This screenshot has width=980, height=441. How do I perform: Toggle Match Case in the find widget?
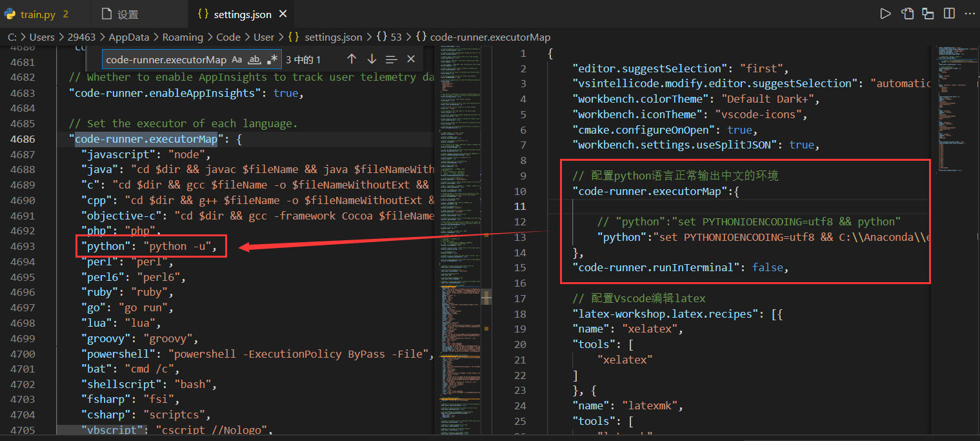[237, 59]
